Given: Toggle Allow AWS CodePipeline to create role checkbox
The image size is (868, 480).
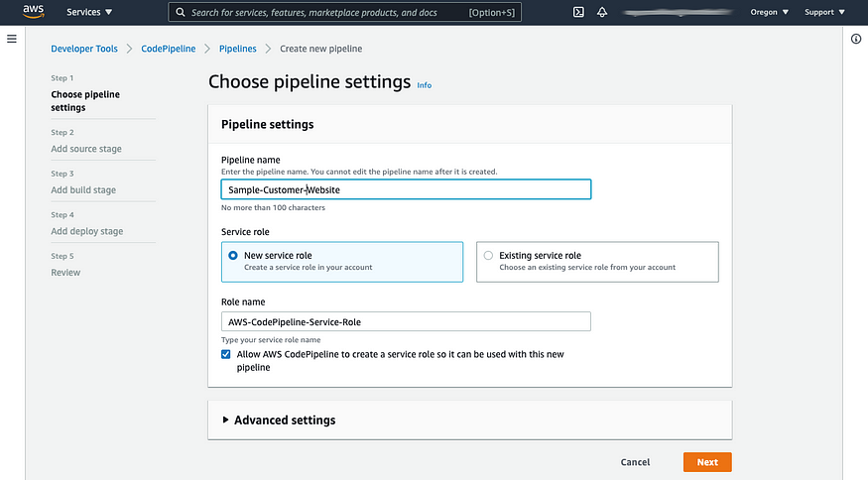Looking at the screenshot, I should pos(226,354).
